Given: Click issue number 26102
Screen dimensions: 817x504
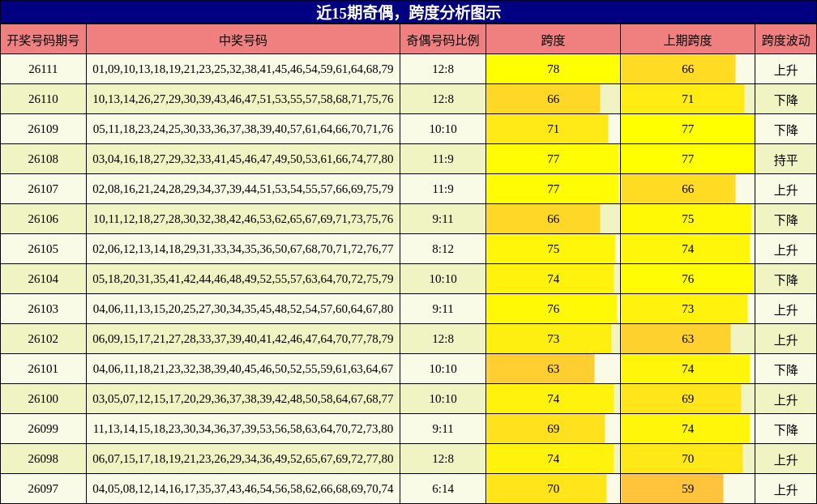Looking at the screenshot, I should [43, 339].
